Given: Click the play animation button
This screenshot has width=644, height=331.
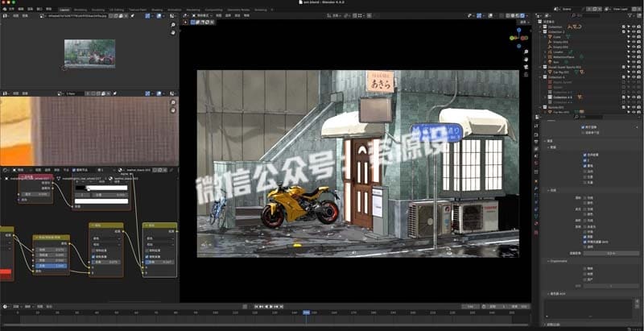Looking at the screenshot, I should pos(271,306).
